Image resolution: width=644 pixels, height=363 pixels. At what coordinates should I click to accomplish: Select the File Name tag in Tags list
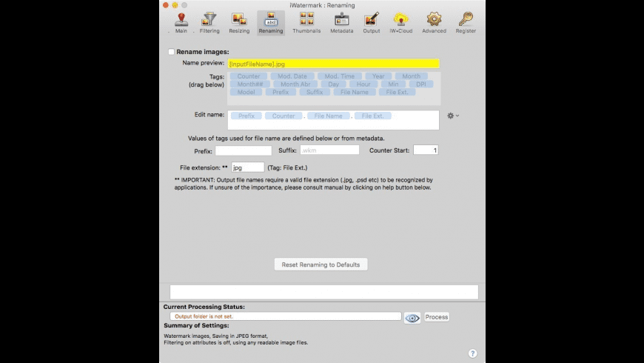click(x=354, y=92)
